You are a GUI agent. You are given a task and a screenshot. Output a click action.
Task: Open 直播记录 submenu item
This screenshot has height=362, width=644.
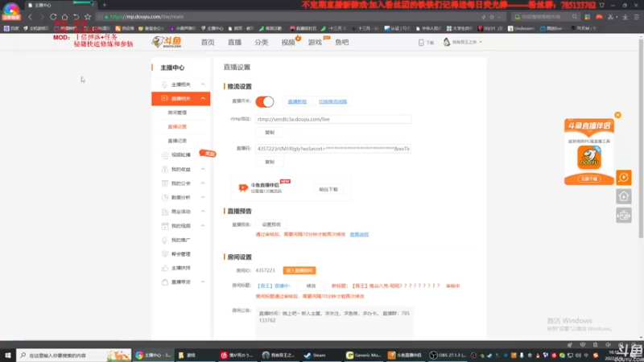click(177, 141)
